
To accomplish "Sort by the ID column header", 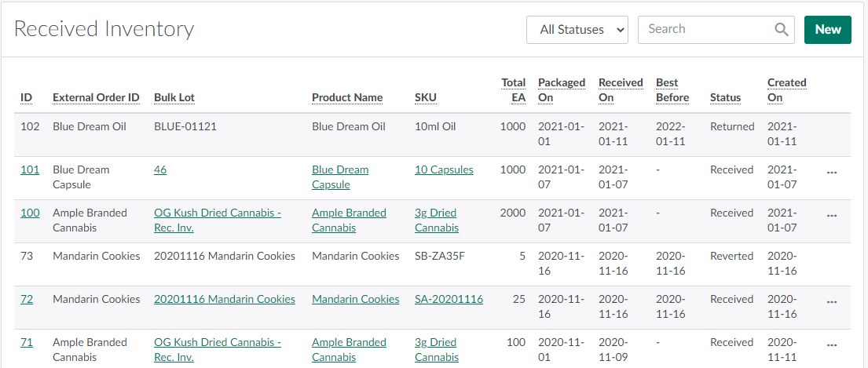I will [x=26, y=97].
